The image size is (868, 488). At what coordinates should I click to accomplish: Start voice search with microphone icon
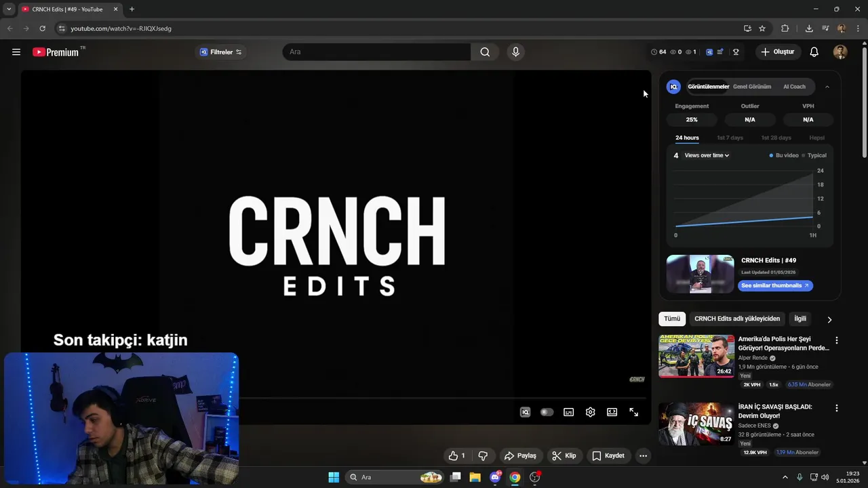click(516, 52)
